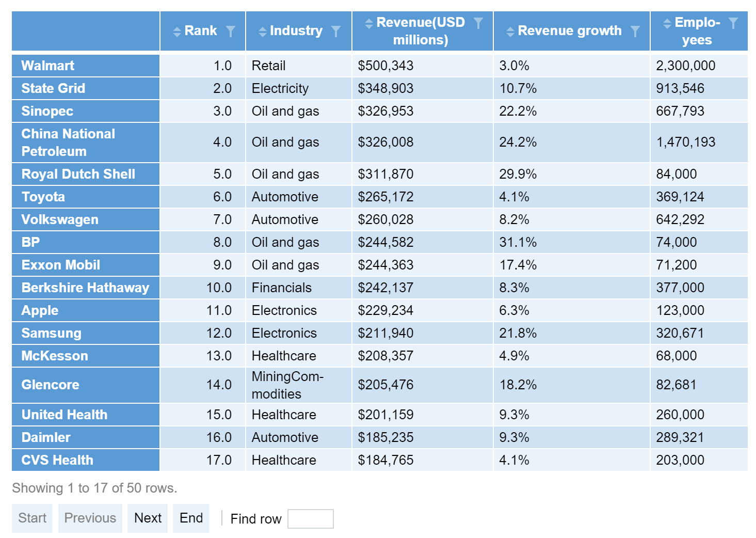
Task: Select the Glencore row header
Action: coord(86,385)
